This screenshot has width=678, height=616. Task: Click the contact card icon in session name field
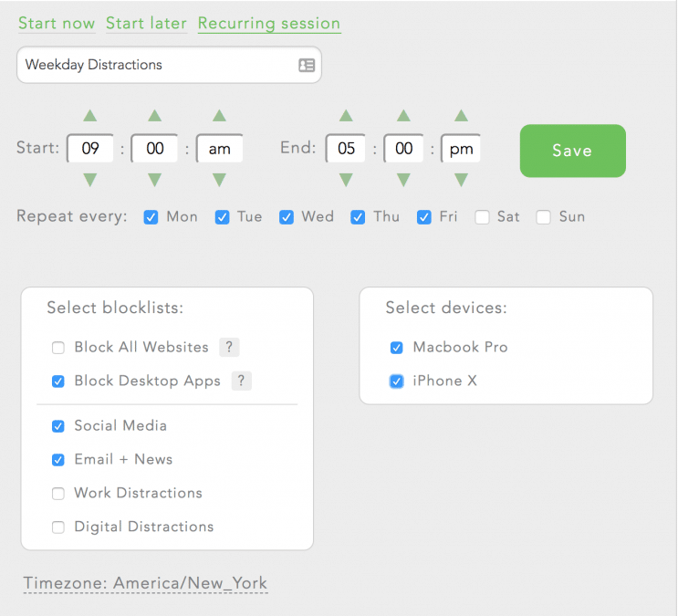tap(307, 65)
